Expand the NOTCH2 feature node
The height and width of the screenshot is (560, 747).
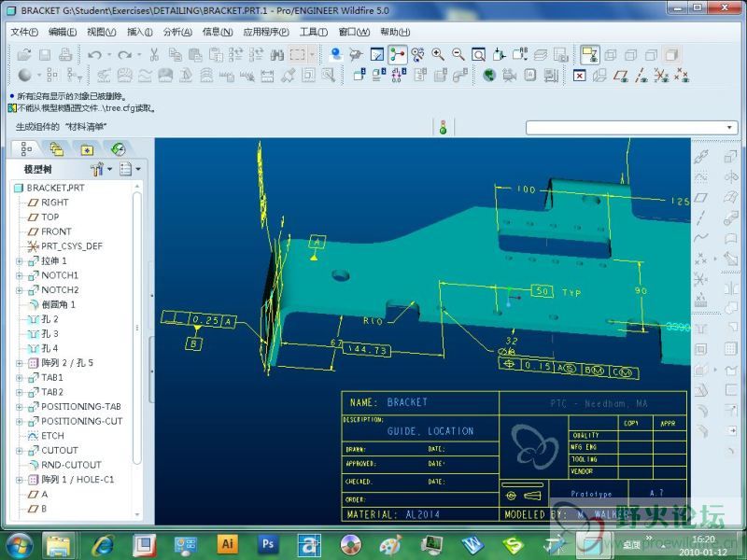pos(19,290)
